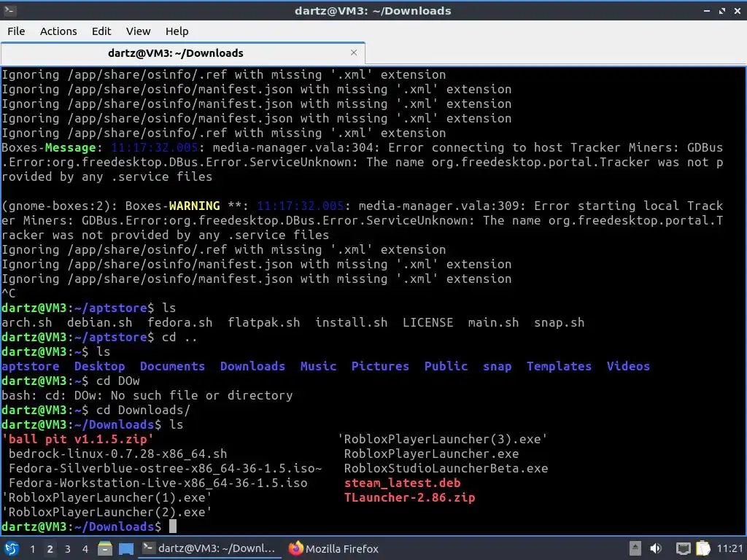Click the main.sh filename

493,322
